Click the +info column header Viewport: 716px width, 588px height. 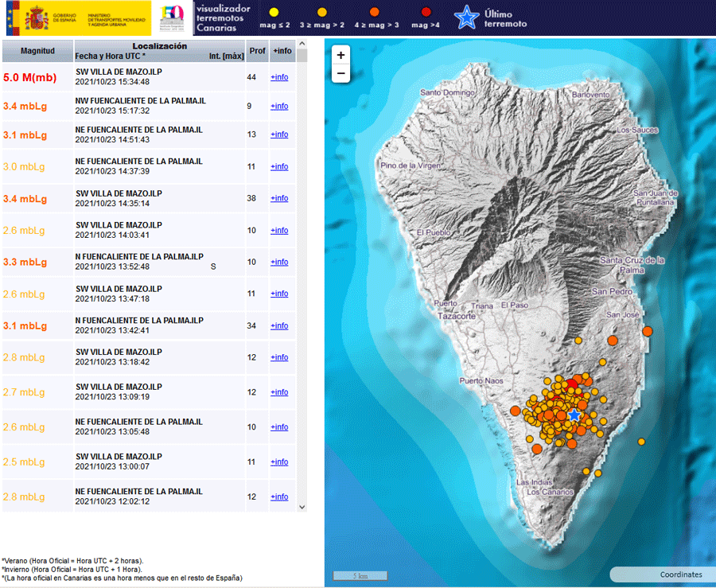tap(282, 51)
